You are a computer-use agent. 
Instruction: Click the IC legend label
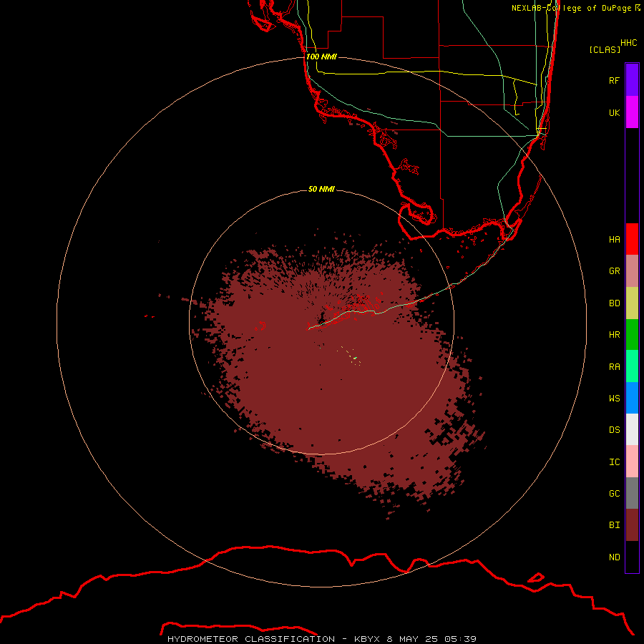(614, 462)
